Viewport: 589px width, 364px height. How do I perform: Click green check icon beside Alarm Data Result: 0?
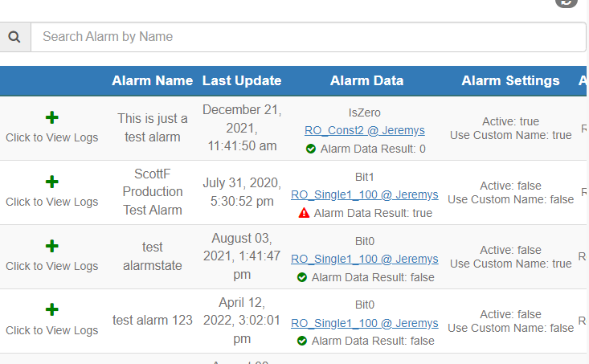pyautogui.click(x=311, y=149)
